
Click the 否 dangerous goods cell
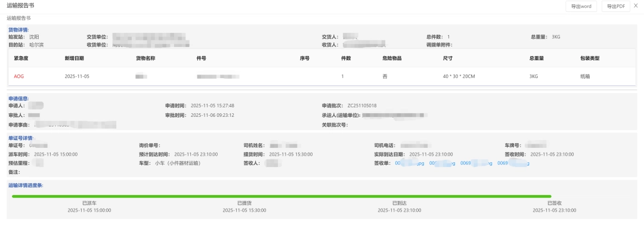tap(385, 76)
